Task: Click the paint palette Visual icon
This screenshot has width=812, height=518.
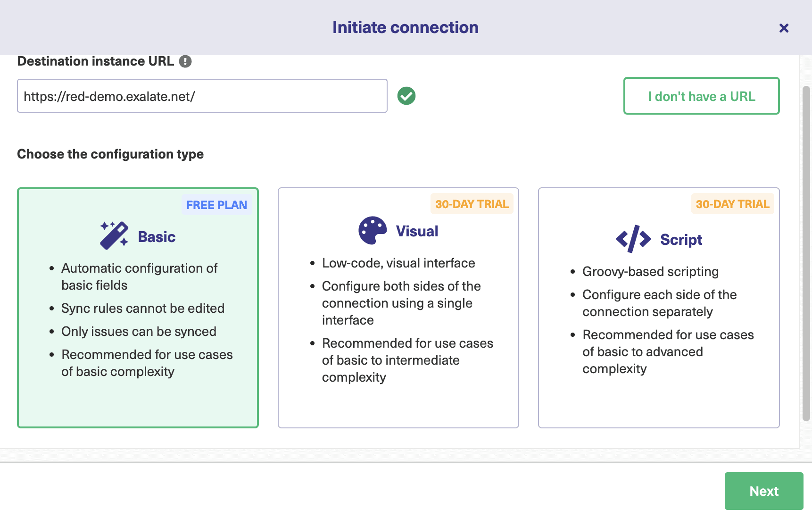Action: 373,231
